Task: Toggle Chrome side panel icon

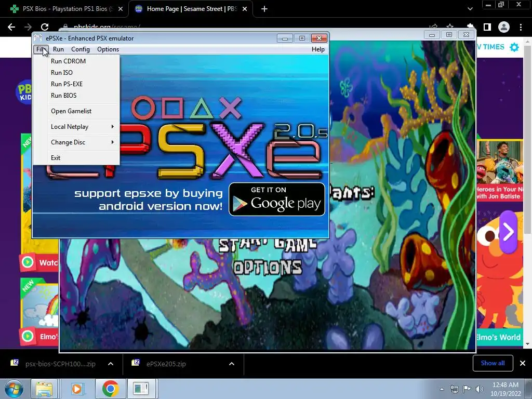Action: (x=487, y=27)
